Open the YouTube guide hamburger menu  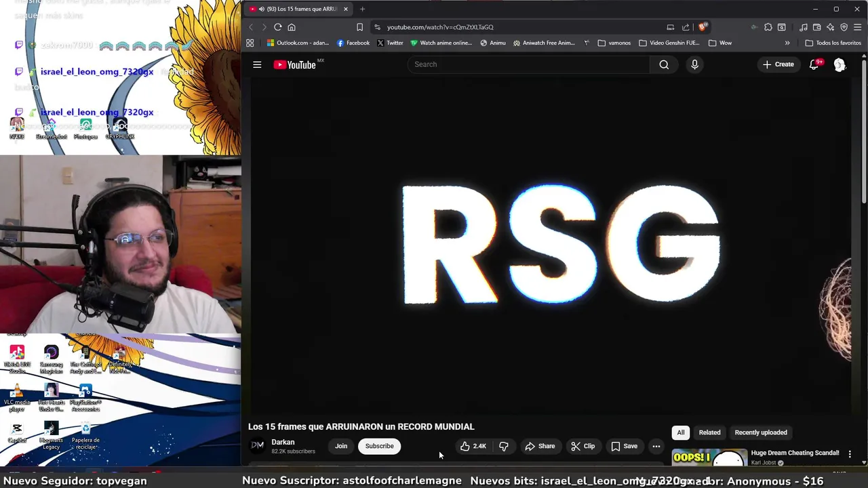(257, 64)
